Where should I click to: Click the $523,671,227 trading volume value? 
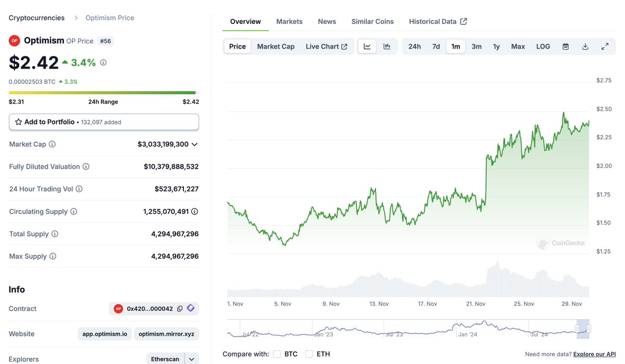coord(177,189)
